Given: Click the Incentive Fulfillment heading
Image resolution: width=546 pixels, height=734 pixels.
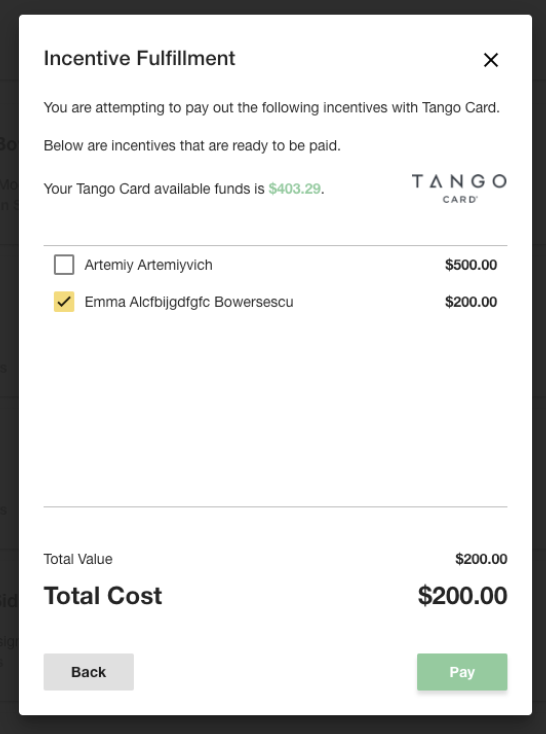Looking at the screenshot, I should coord(139,59).
